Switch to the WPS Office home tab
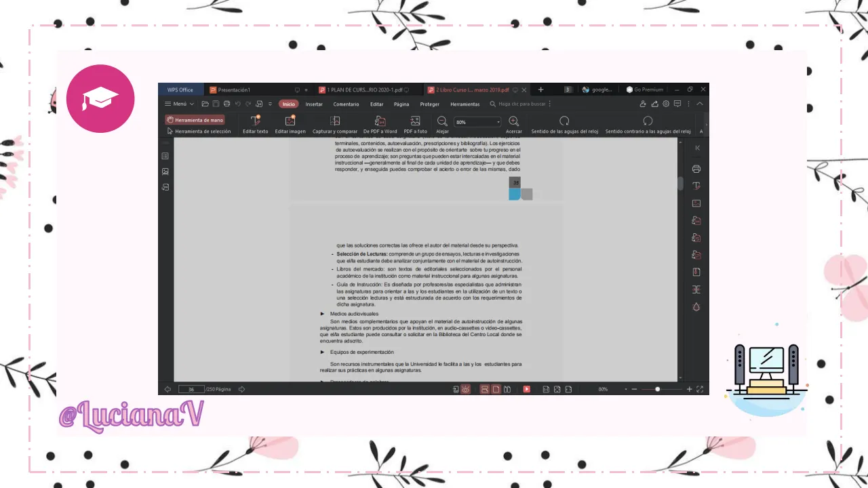868x488 pixels. pyautogui.click(x=180, y=89)
